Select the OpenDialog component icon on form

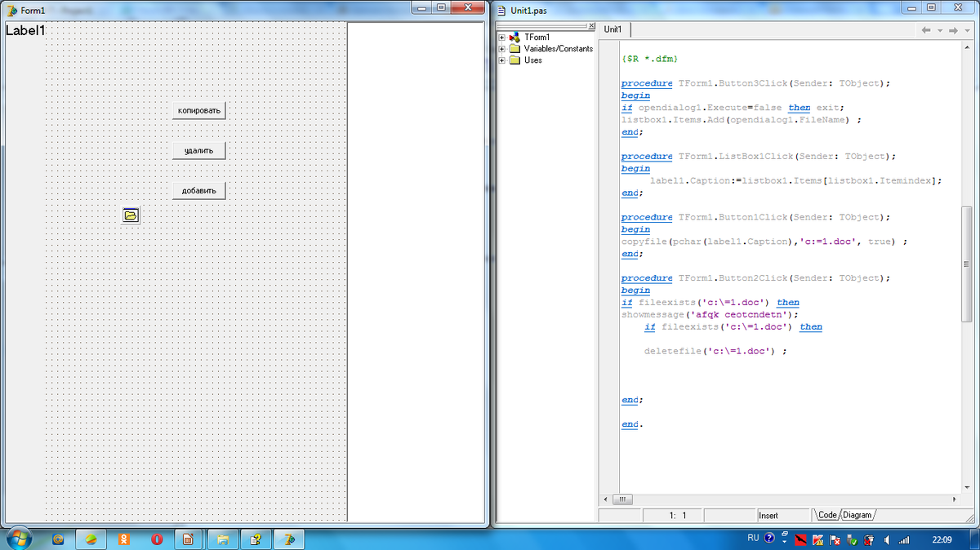point(131,215)
